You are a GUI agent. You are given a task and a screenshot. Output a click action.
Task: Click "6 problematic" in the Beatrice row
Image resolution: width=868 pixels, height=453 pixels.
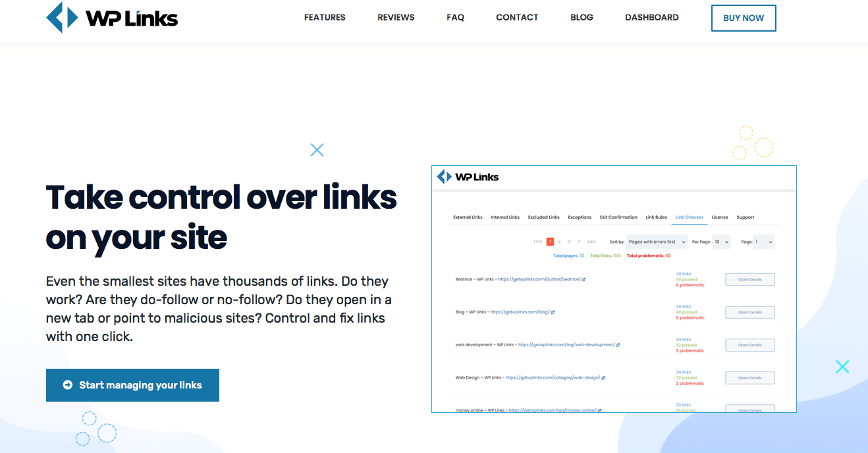click(x=690, y=285)
